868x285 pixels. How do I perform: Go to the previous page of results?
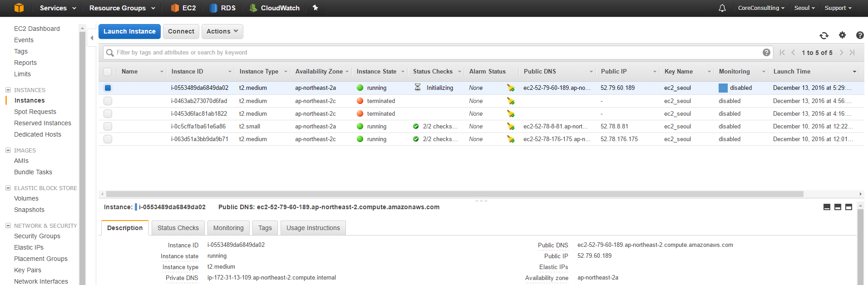click(x=793, y=52)
